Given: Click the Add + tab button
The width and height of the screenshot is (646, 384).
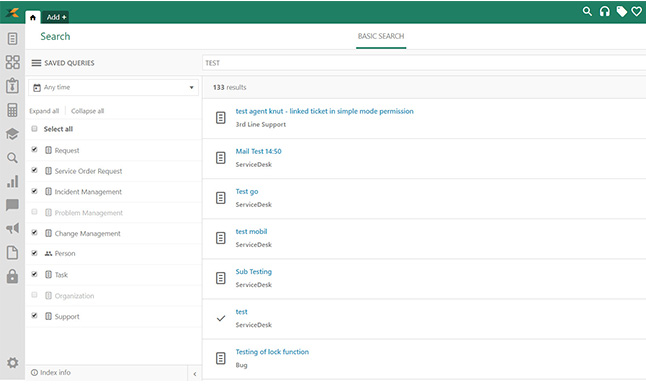Looking at the screenshot, I should [56, 17].
